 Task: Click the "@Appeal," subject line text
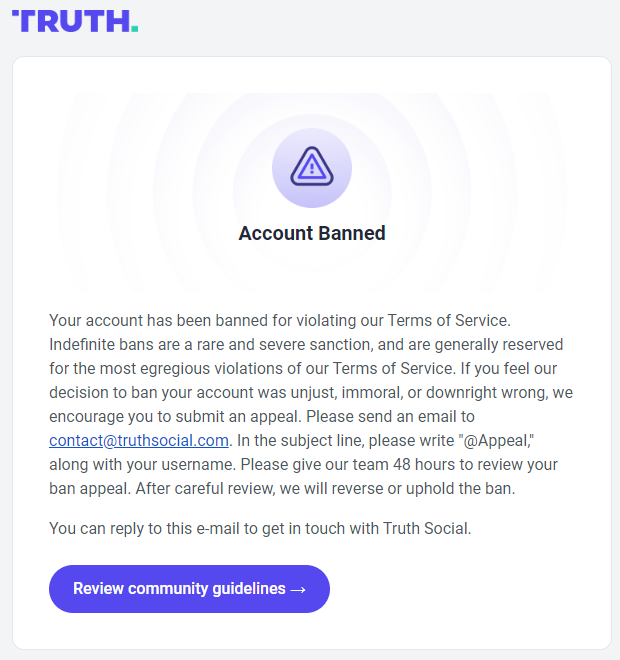point(497,441)
